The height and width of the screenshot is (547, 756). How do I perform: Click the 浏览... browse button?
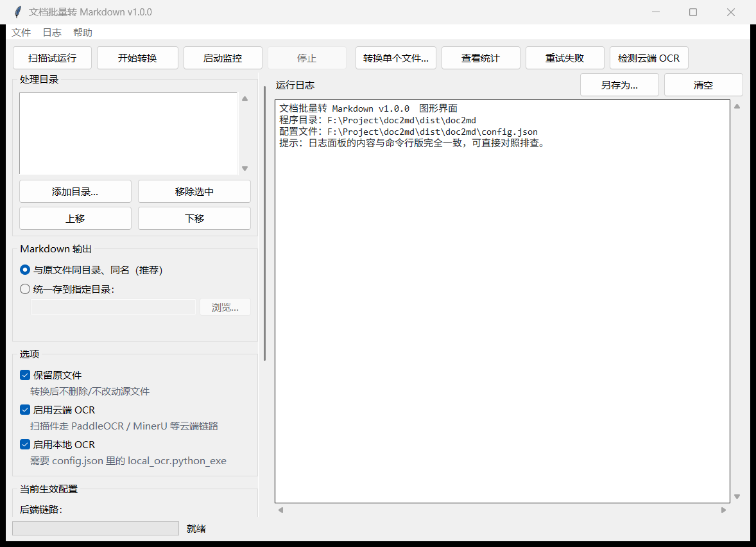point(225,308)
